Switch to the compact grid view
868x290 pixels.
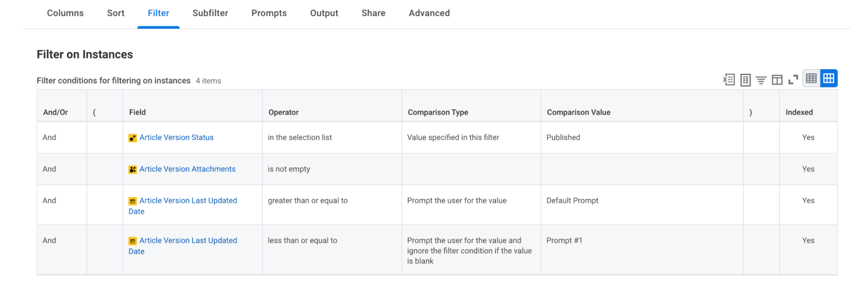[x=811, y=79]
